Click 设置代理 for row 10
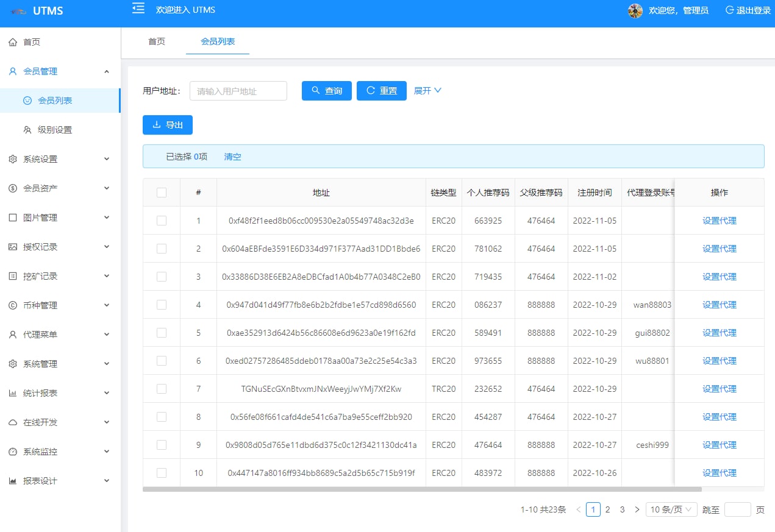This screenshot has height=532, width=775. click(720, 473)
